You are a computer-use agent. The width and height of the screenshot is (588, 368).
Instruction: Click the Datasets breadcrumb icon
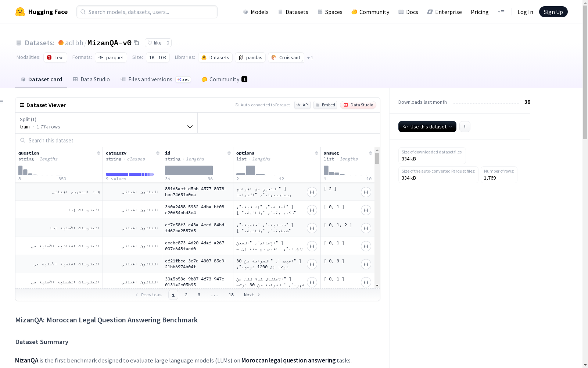pos(19,43)
